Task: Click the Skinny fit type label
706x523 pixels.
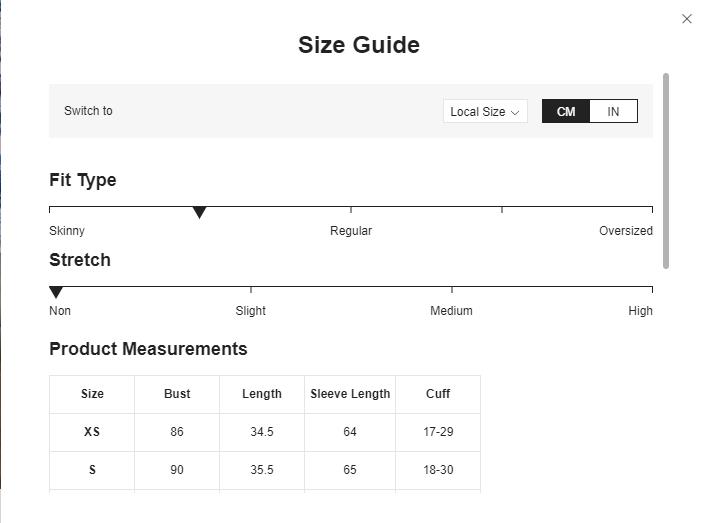Action: [67, 231]
